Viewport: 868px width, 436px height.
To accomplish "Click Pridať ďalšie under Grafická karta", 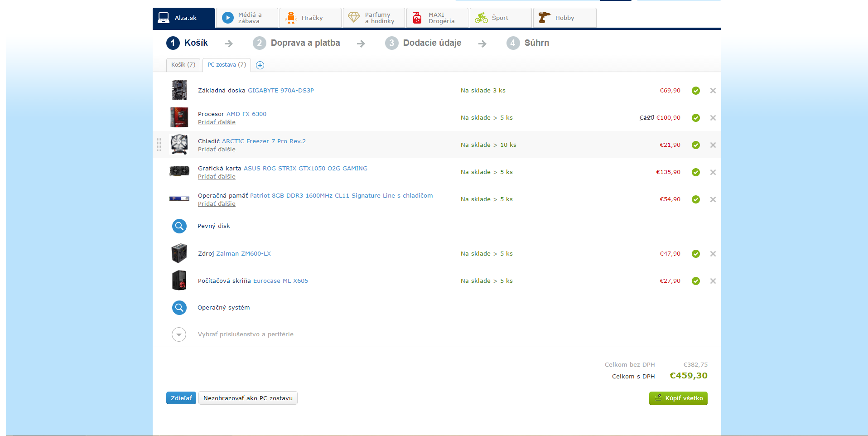I will pos(217,177).
